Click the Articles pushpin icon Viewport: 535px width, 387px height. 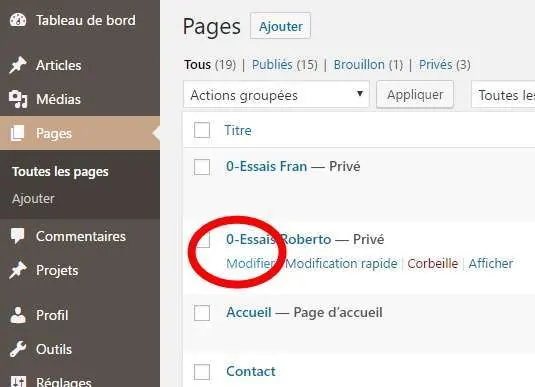pyautogui.click(x=18, y=65)
